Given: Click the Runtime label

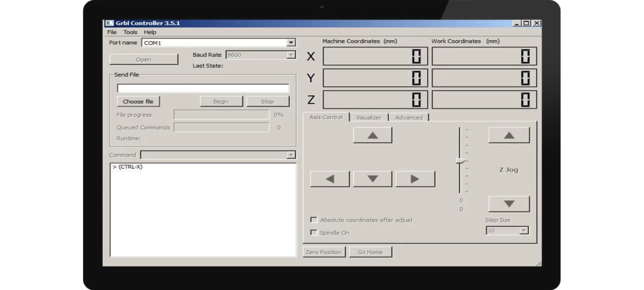Looking at the screenshot, I should 129,138.
